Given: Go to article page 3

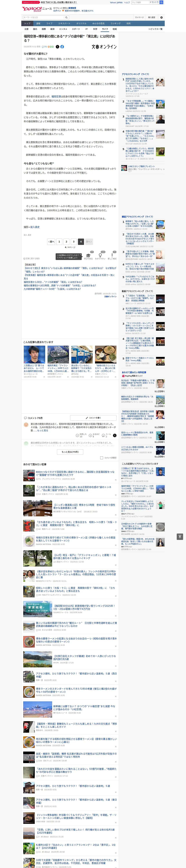Looking at the screenshot, I should 74,242.
